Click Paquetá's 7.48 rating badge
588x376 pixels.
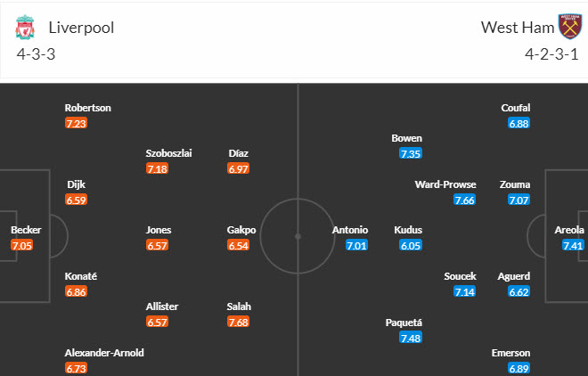[x=411, y=338]
